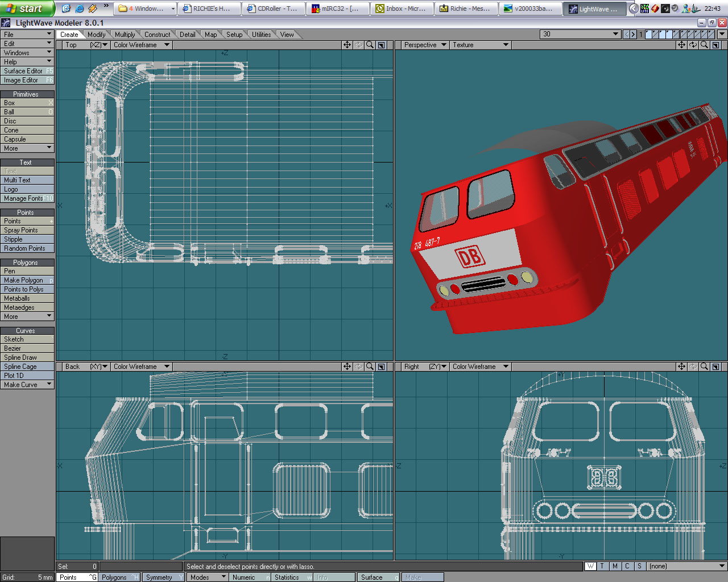Screen dimensions: 728x582
Task: Click the Surface button in bottom bar
Action: [x=379, y=577]
